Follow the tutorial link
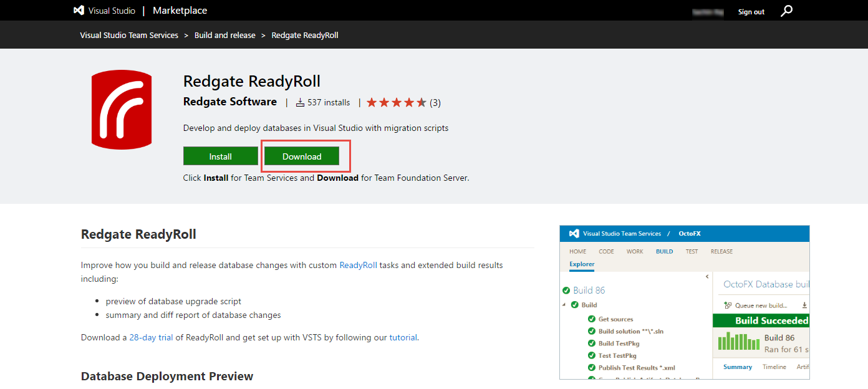 click(403, 337)
